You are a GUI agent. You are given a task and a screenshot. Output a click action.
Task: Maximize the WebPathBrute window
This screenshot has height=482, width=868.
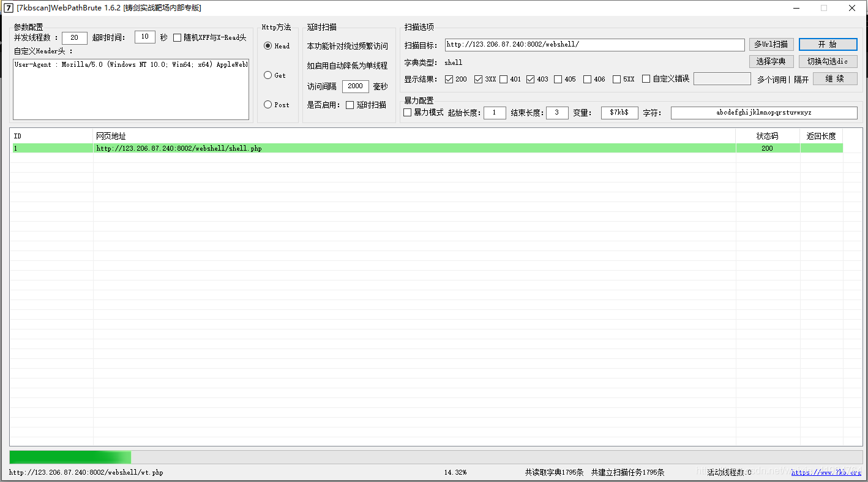pyautogui.click(x=824, y=8)
